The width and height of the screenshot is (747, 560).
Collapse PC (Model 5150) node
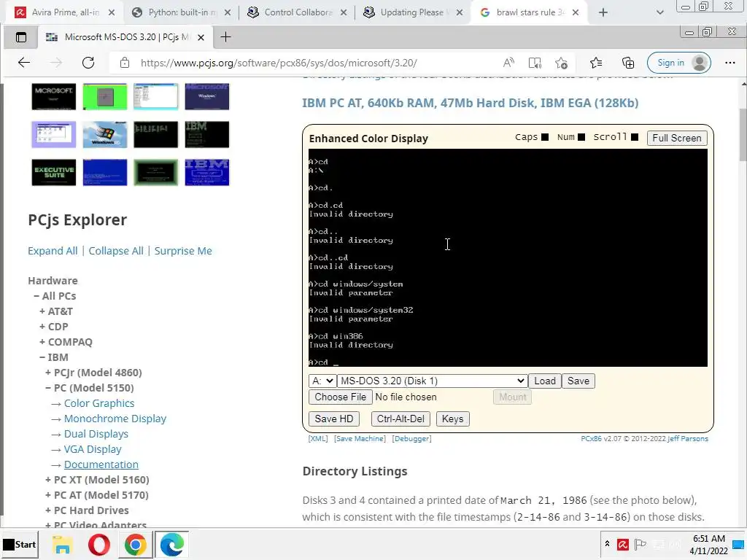click(90, 387)
